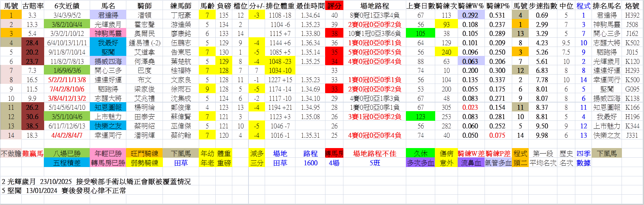This screenshot has width=644, height=205.
Task: Click the orange 旺門騎練 legend cell
Action: [144, 154]
